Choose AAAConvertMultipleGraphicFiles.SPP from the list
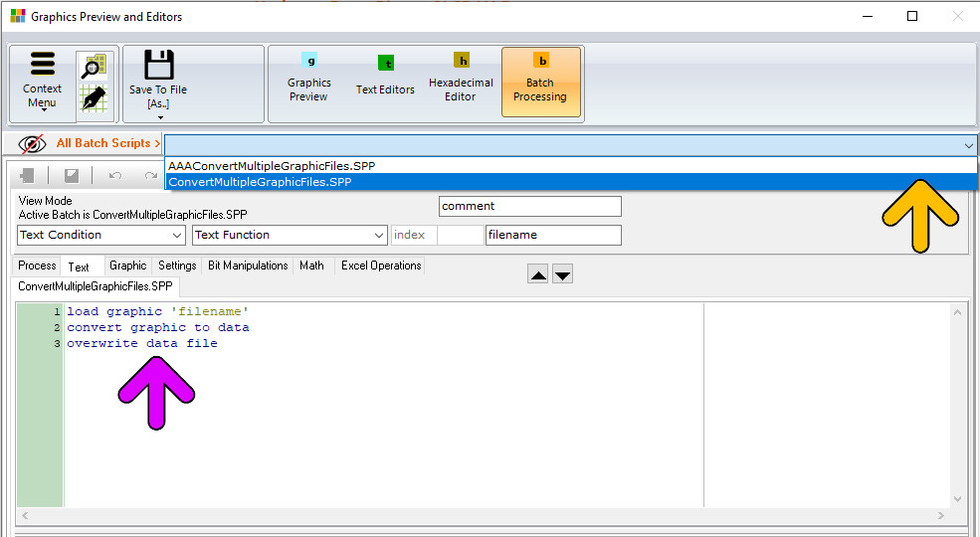Screen dimensions: 980x537 point(571,165)
